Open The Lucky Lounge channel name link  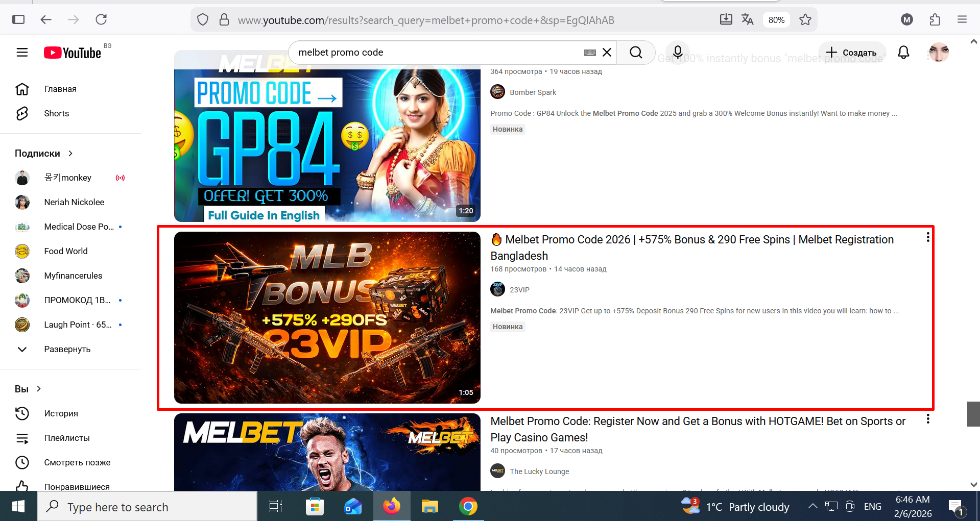[539, 472]
